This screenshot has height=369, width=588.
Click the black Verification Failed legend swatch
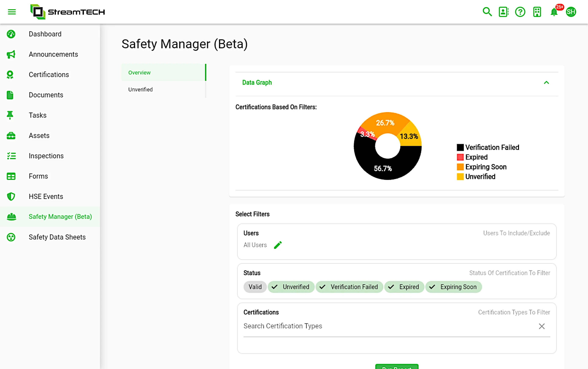tap(460, 147)
